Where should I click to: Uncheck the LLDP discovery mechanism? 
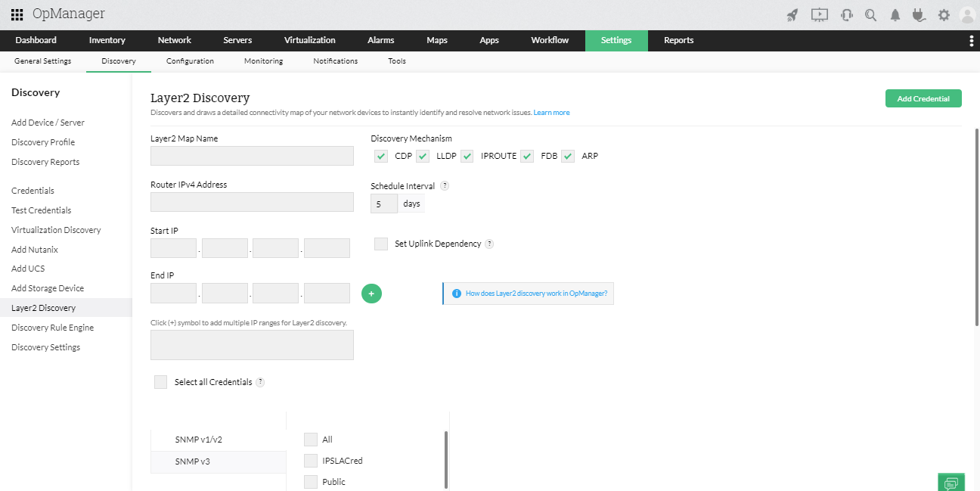423,156
